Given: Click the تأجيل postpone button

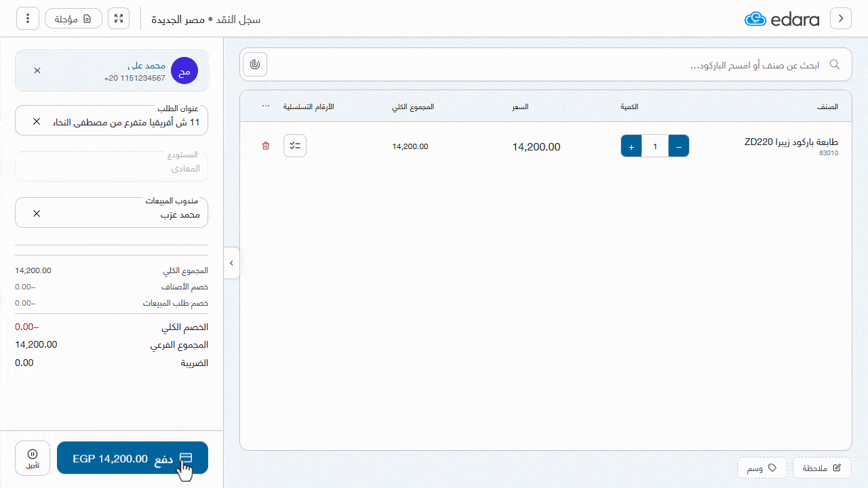Looking at the screenshot, I should click(33, 458).
